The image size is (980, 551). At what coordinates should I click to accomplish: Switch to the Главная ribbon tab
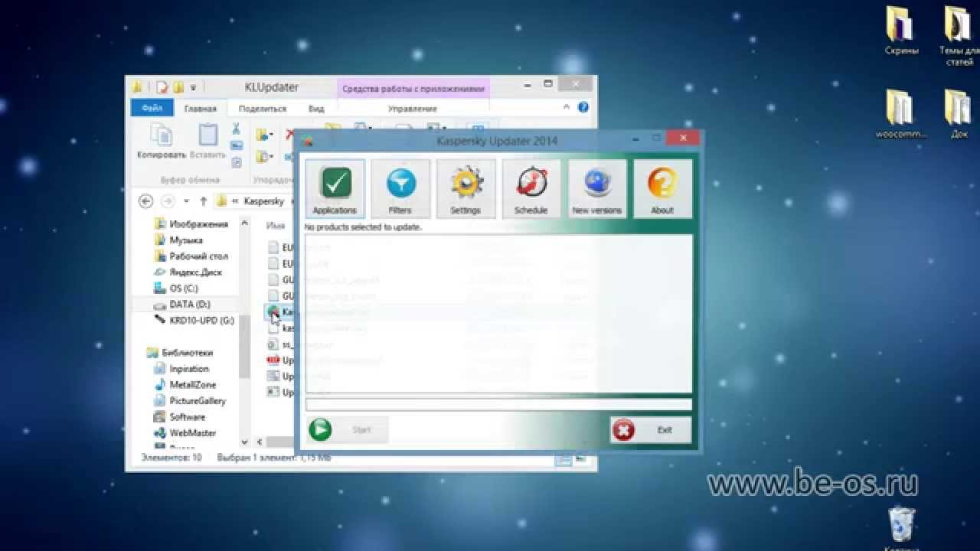point(201,109)
